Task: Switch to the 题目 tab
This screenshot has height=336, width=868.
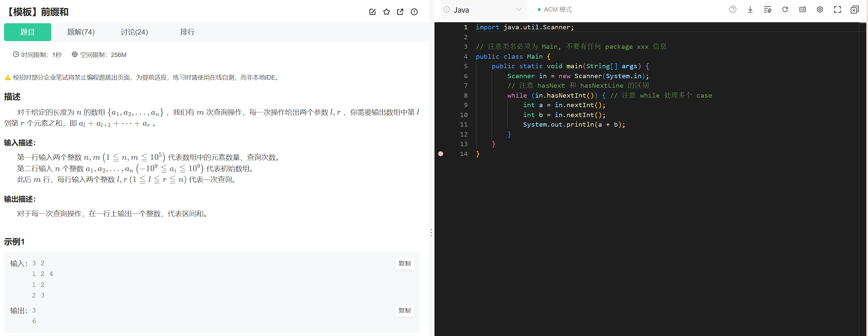Action: pyautogui.click(x=28, y=32)
